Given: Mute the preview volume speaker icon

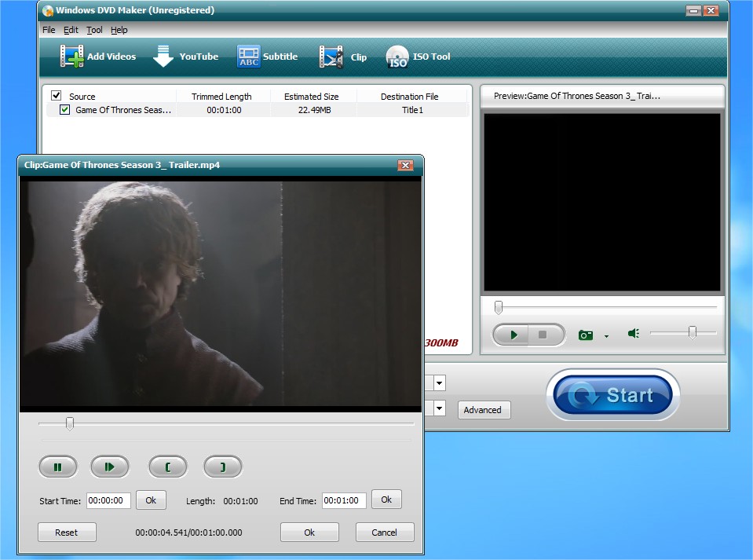Looking at the screenshot, I should coord(634,333).
